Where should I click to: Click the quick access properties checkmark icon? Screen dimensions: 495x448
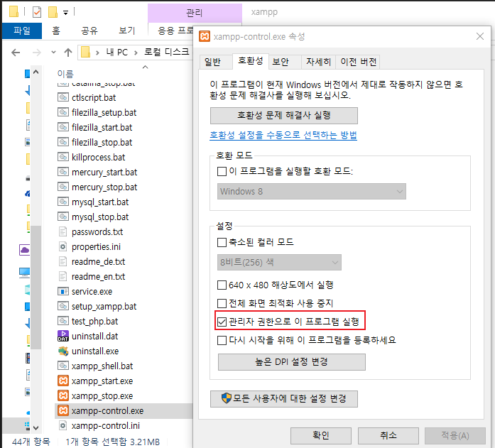point(37,12)
